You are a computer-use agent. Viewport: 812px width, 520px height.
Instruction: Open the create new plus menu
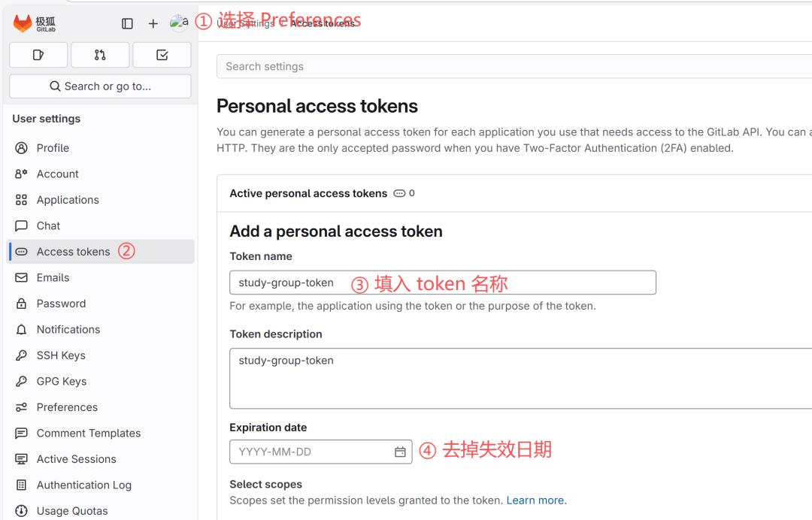[x=153, y=23]
